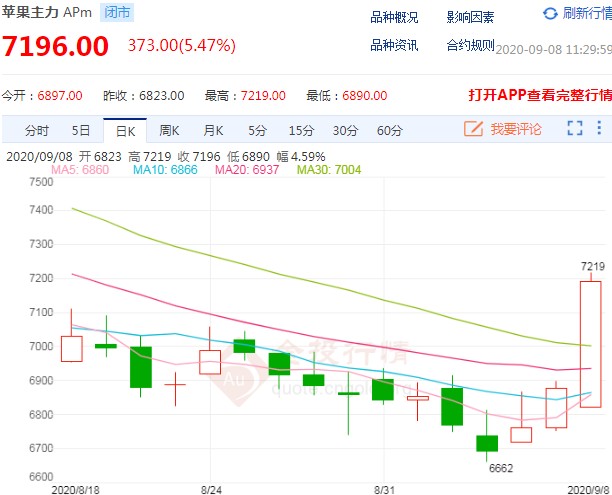The height and width of the screenshot is (495, 612).
Task: Click the 2020-09-08 timestamp text
Action: click(553, 50)
